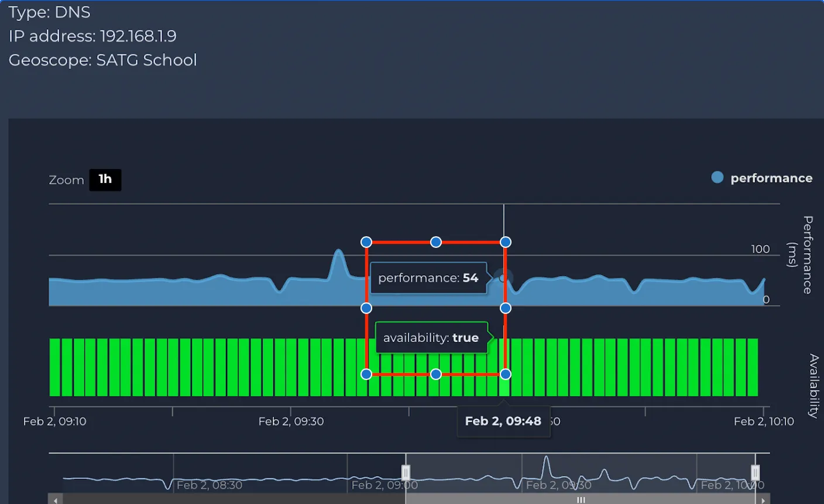This screenshot has height=504, width=824.
Task: Click the 'Feb 2, 09:30' axis label
Action: tap(291, 422)
